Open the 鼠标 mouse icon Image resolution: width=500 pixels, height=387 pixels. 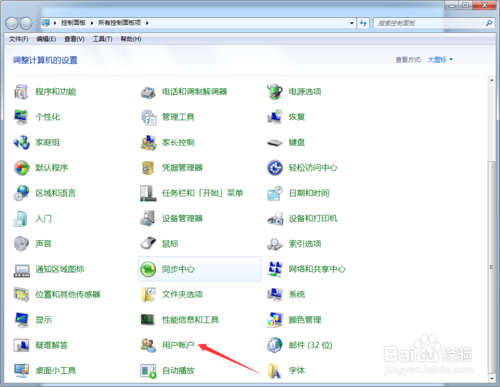(x=148, y=244)
